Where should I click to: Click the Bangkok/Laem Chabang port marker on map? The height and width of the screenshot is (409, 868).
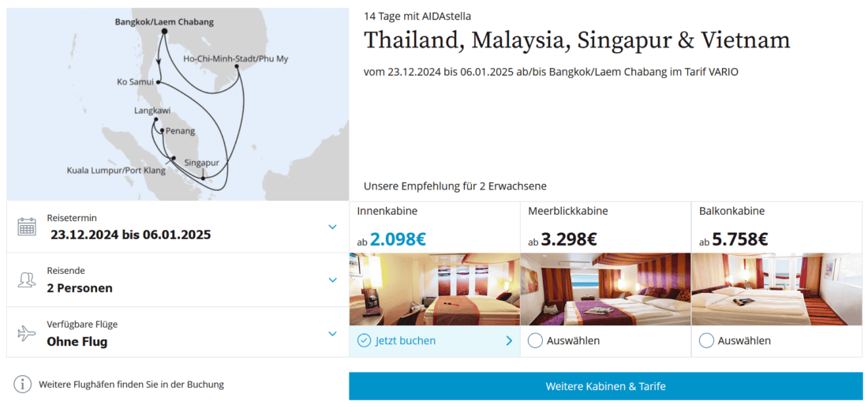(x=163, y=32)
